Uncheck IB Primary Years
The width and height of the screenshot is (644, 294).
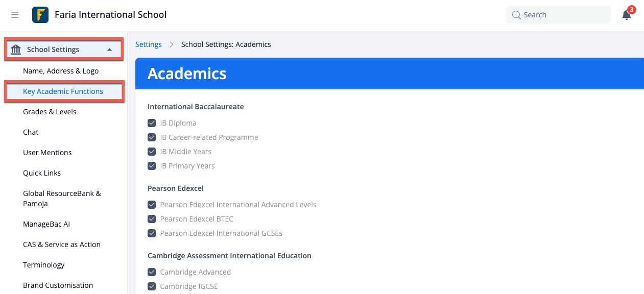(152, 166)
